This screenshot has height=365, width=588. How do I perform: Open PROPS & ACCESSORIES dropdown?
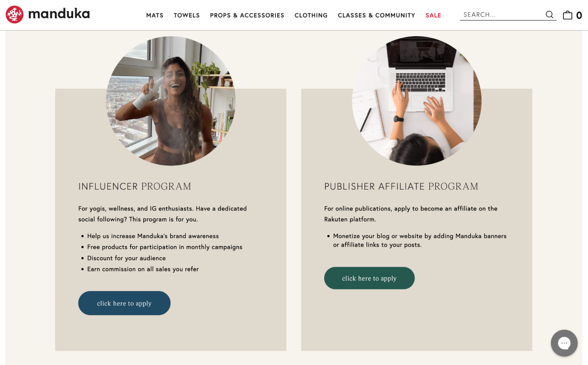[247, 15]
